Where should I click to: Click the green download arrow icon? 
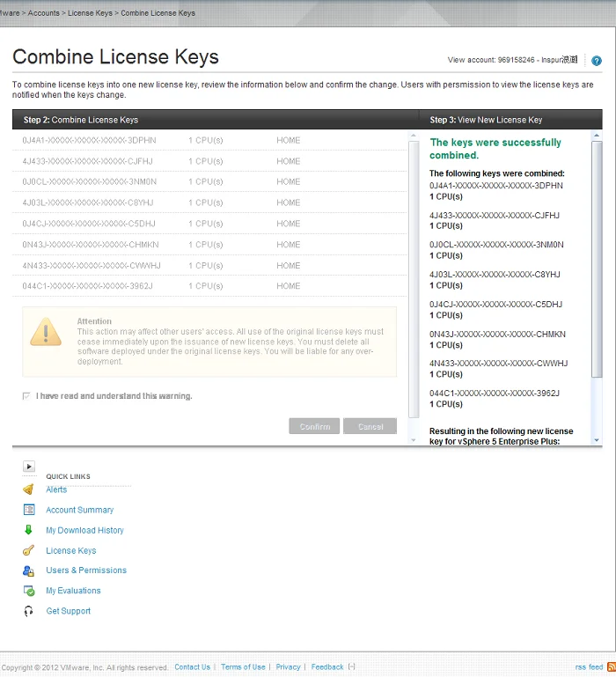28,530
